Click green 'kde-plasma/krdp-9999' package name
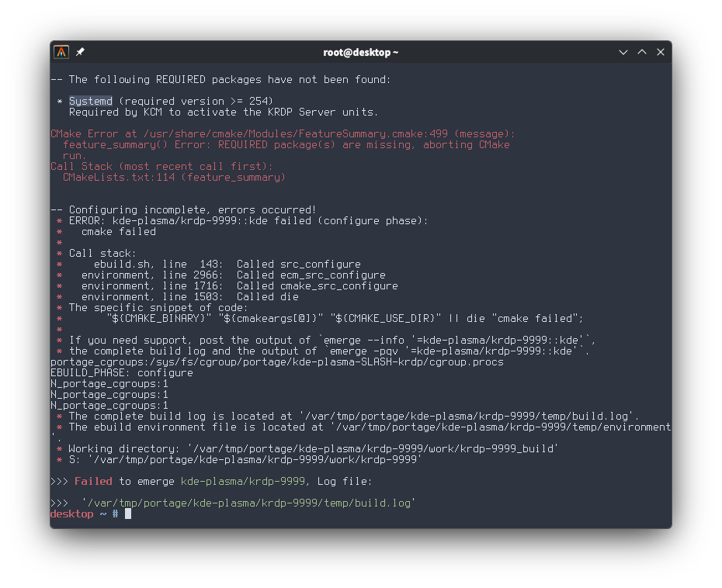 pos(243,482)
